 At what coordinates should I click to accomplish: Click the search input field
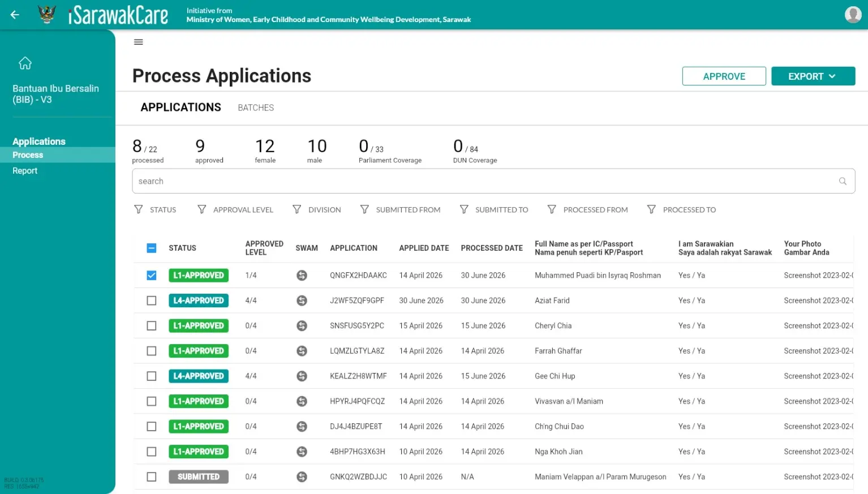[x=493, y=181]
